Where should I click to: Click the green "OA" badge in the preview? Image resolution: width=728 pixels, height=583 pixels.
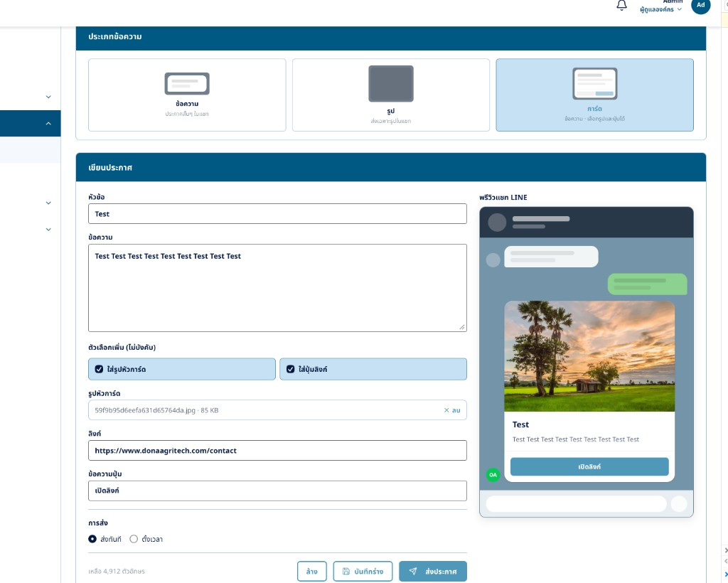(x=493, y=475)
